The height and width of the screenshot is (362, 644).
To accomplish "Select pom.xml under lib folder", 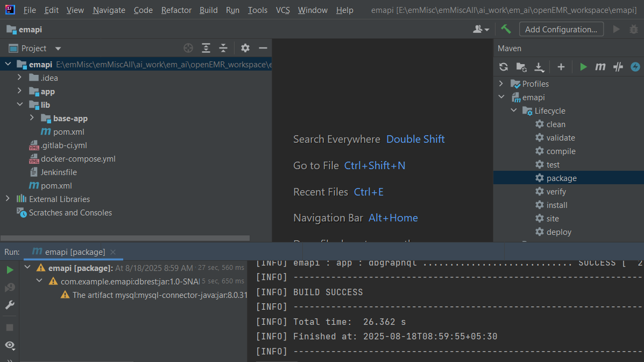I will coord(68,131).
